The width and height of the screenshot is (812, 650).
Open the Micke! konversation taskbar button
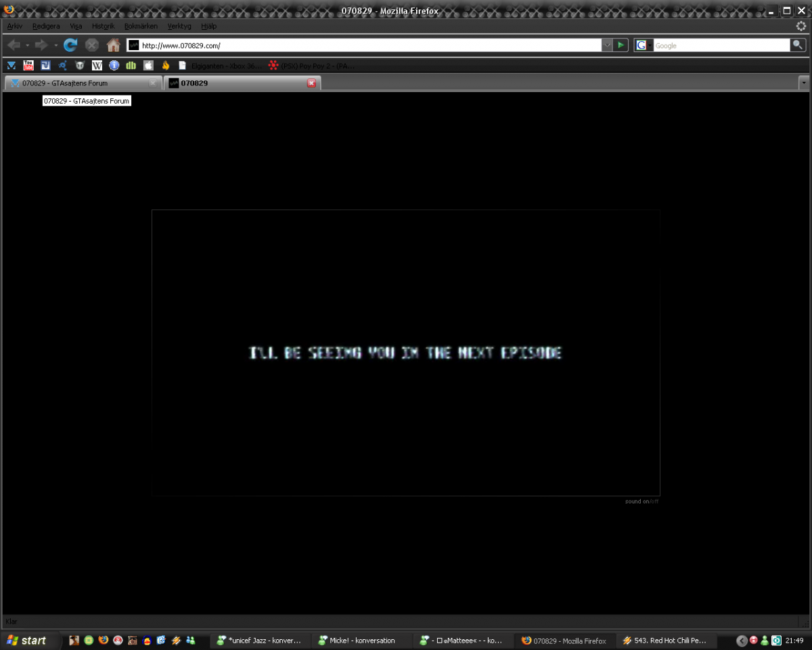point(362,641)
